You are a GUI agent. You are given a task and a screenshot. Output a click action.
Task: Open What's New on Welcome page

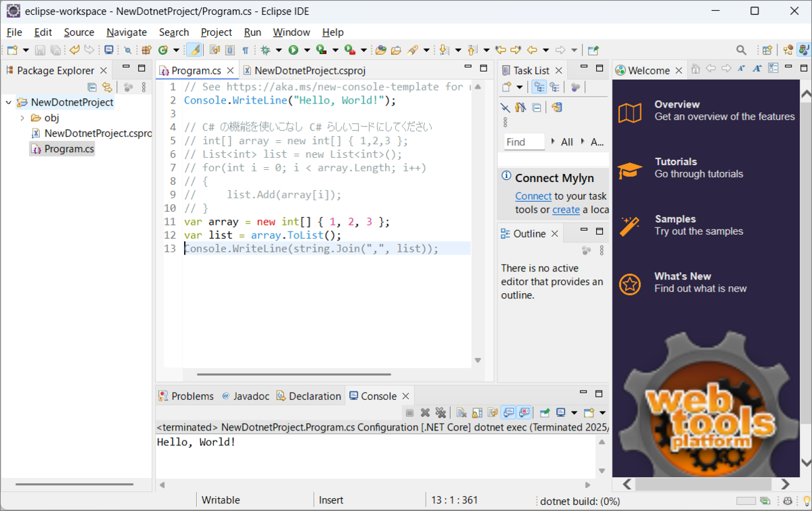click(x=683, y=276)
